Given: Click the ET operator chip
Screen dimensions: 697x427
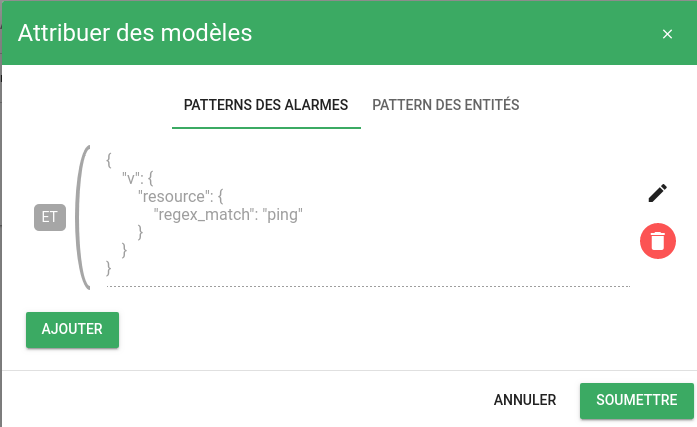Looking at the screenshot, I should (49, 217).
